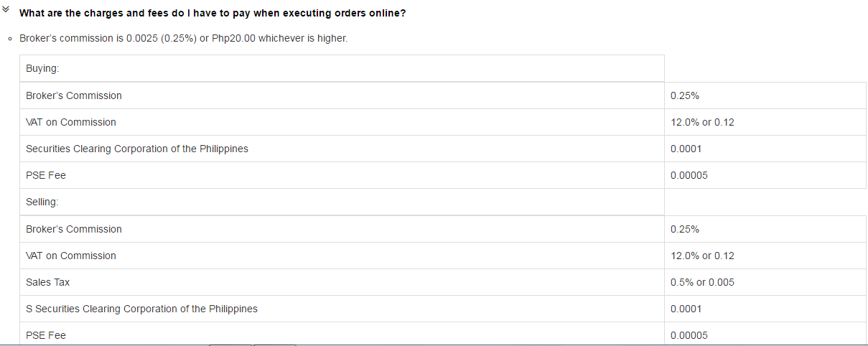Click "S Securities Clearing Corporation" under Selling
This screenshot has width=868, height=346.
[x=141, y=309]
